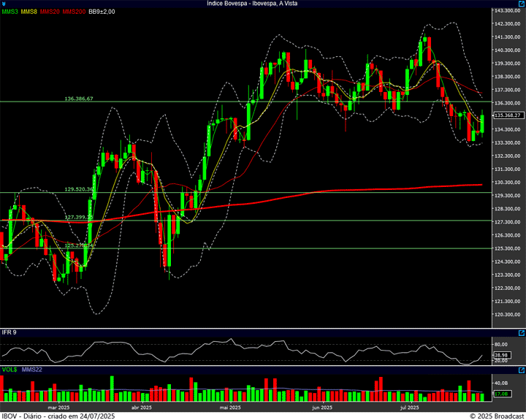Click the 134.300,00 price axis label
This screenshot has height=420, width=526.
click(x=508, y=129)
